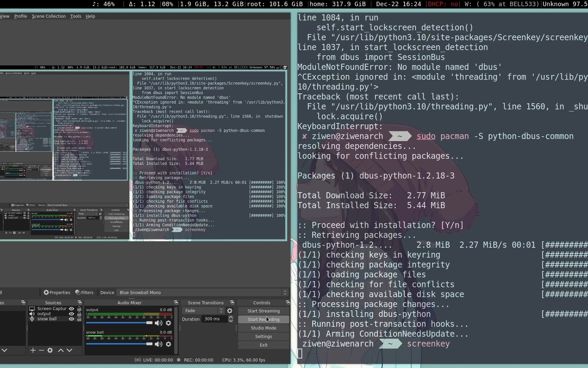
Task: Pop out the Audio Mixer dock
Action: [x=176, y=303]
